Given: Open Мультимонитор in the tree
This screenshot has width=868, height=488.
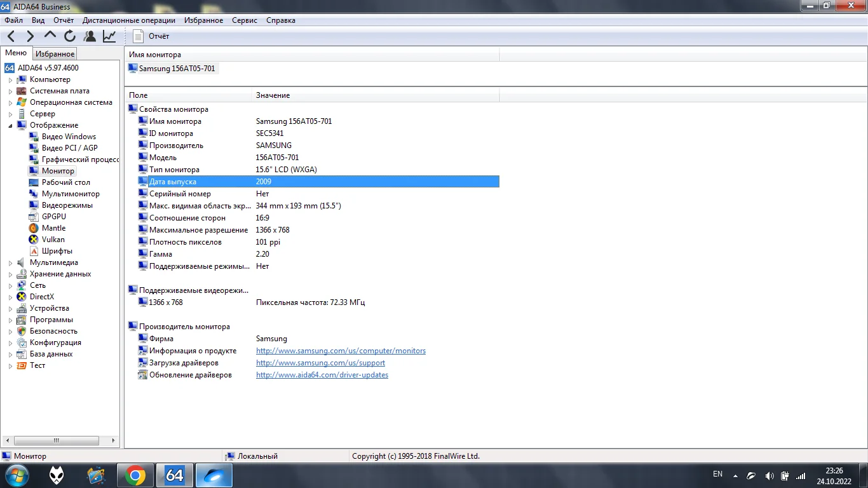Looking at the screenshot, I should click(x=71, y=194).
